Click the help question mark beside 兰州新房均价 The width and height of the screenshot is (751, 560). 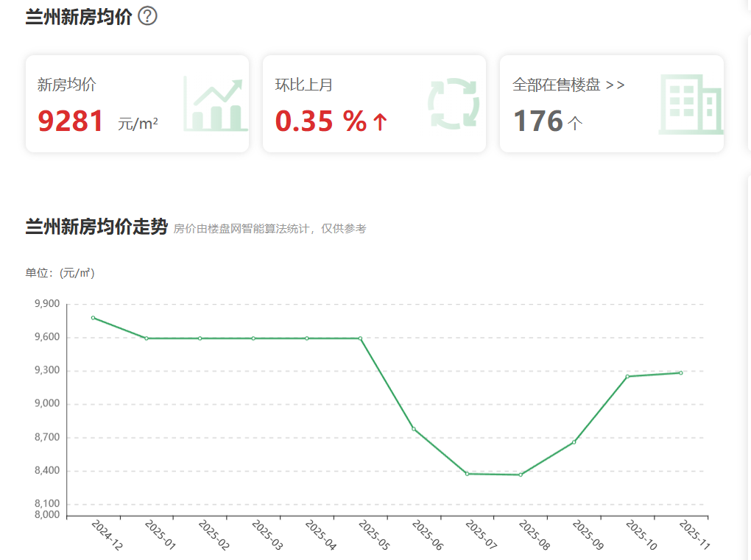pyautogui.click(x=147, y=15)
